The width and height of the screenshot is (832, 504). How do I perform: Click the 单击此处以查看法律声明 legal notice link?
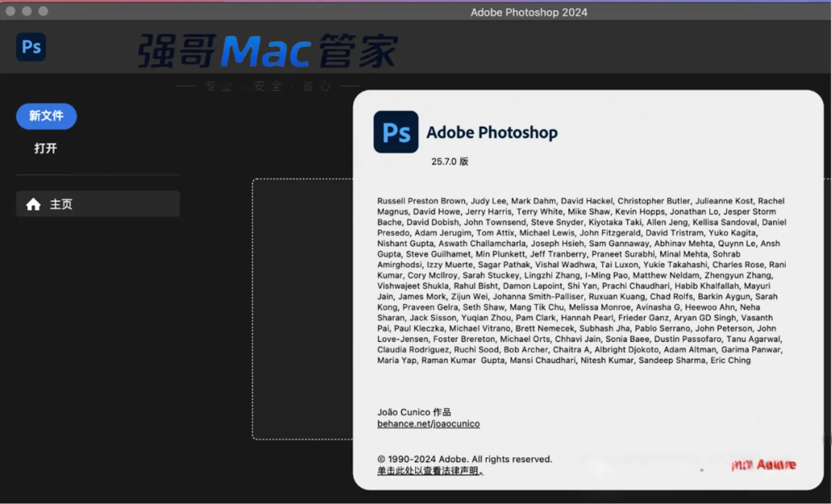pyautogui.click(x=430, y=471)
